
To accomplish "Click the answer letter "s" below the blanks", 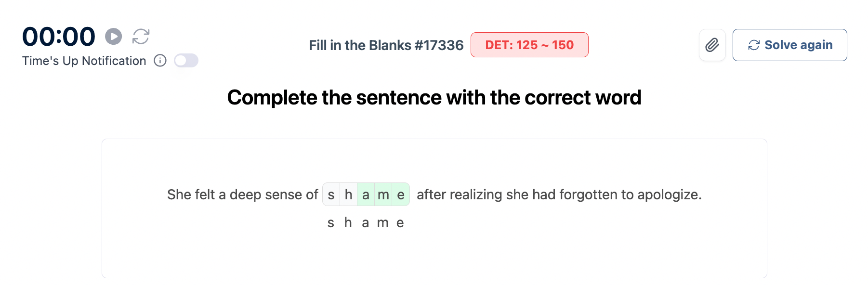I will [331, 223].
